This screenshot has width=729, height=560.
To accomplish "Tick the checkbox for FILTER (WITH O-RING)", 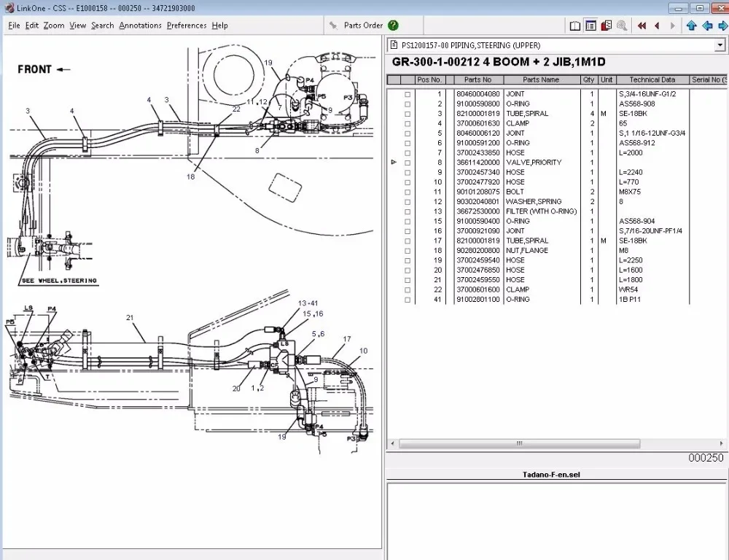I will point(408,211).
